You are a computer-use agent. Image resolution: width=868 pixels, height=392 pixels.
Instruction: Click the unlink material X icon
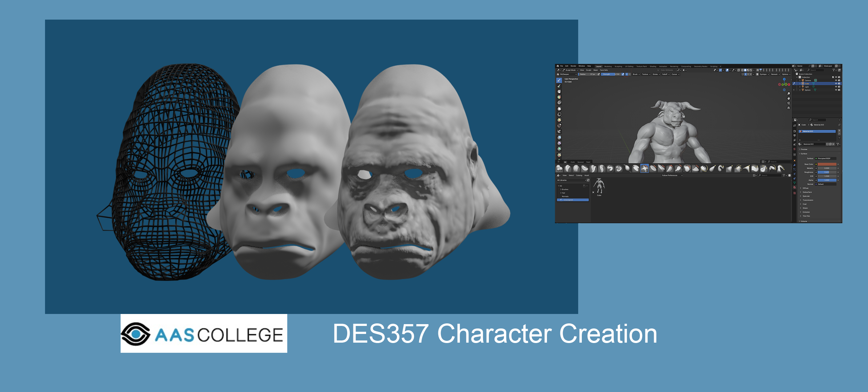833,144
